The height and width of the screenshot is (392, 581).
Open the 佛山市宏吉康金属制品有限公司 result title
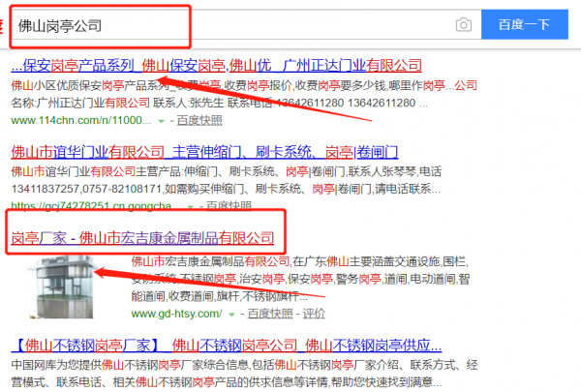(x=142, y=238)
